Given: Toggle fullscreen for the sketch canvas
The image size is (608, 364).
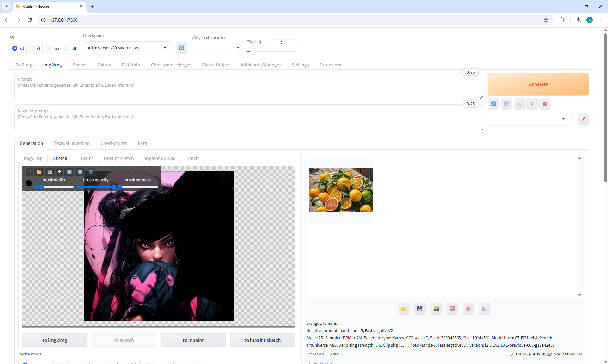Looking at the screenshot, I should click(x=29, y=172).
